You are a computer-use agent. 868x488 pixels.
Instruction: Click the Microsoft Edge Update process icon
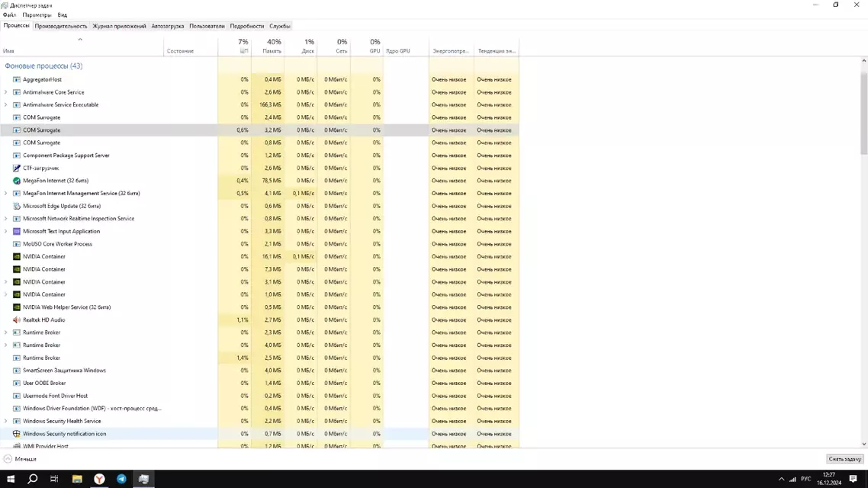coord(17,207)
